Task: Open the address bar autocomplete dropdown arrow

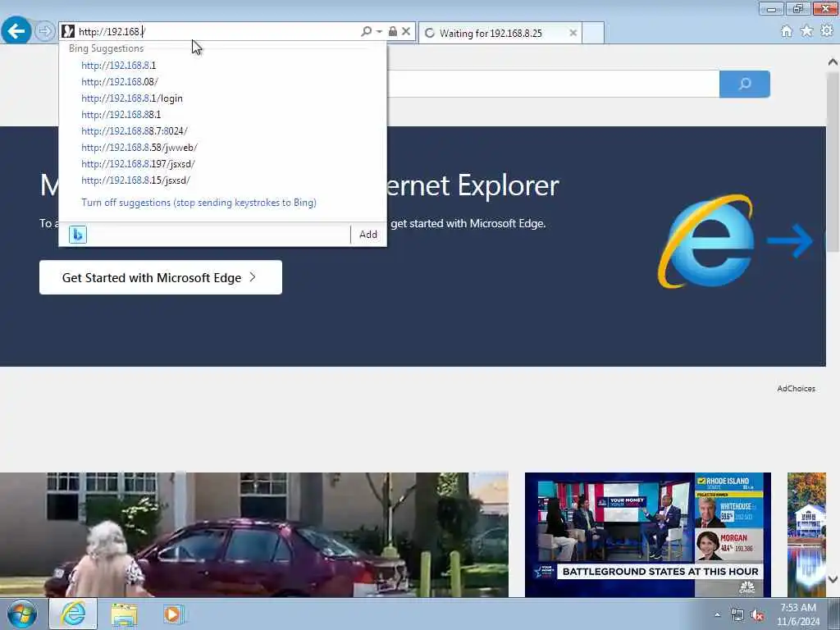Action: tap(379, 32)
